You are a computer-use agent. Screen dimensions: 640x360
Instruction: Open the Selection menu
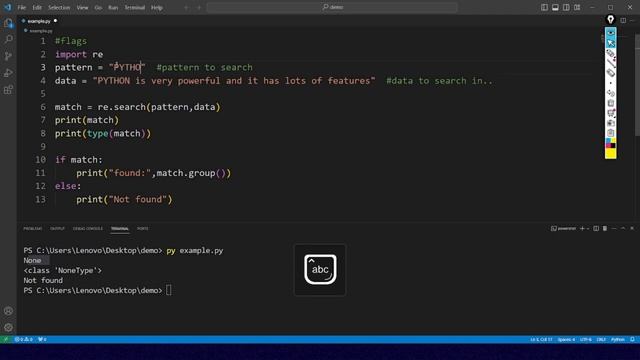tap(59, 7)
